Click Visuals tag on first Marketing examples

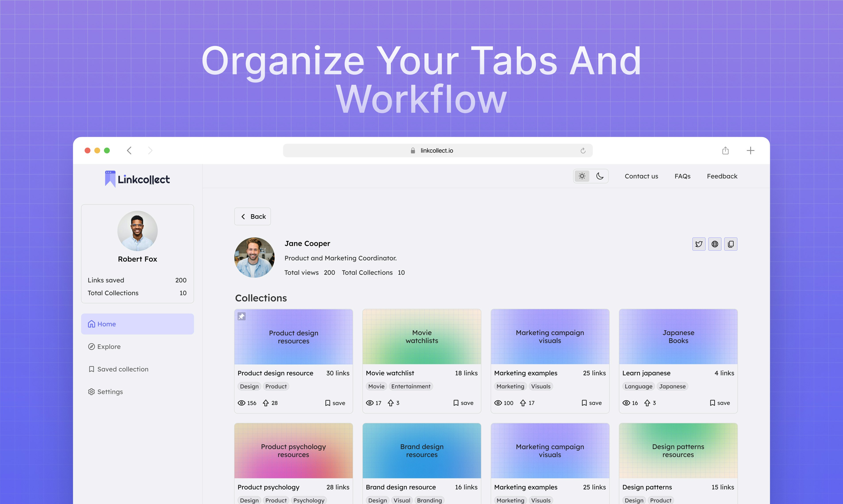(x=541, y=386)
